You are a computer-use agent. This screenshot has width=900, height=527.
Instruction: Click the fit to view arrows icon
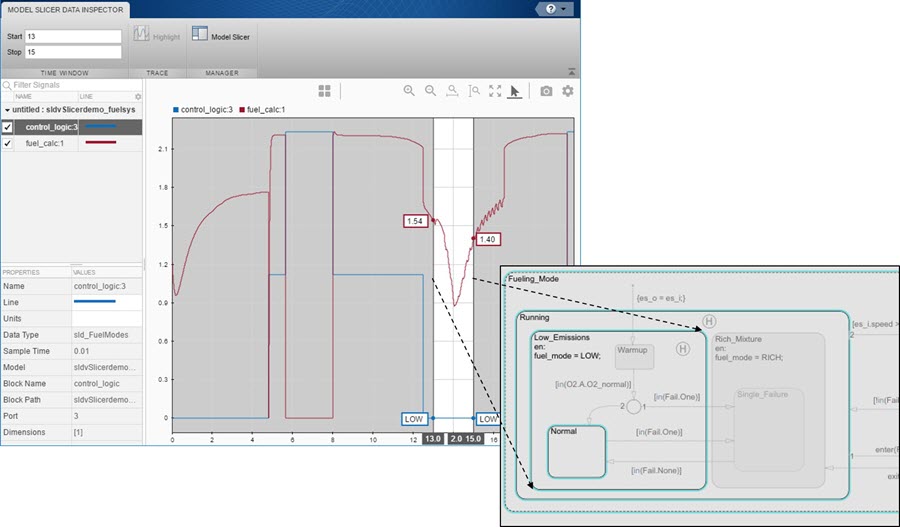495,91
